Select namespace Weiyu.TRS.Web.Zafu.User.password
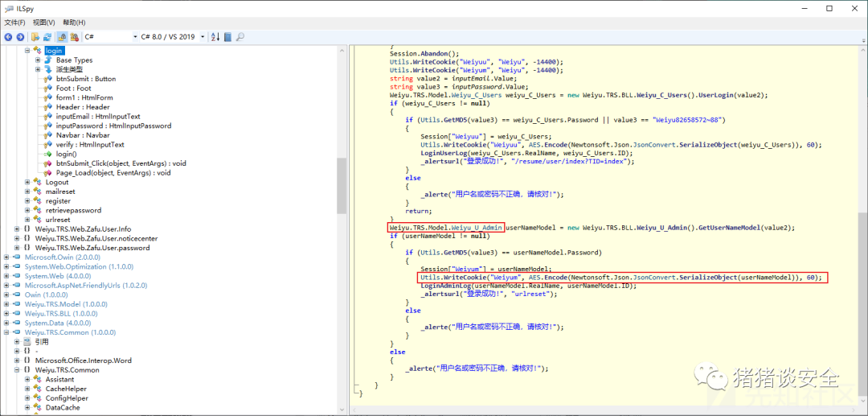The height and width of the screenshot is (416, 868). [x=92, y=248]
